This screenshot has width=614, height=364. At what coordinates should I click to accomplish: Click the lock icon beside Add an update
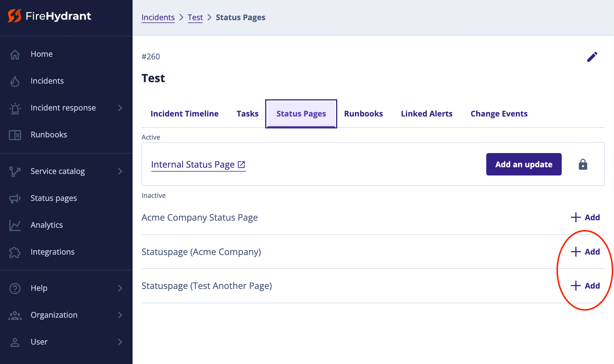(583, 164)
